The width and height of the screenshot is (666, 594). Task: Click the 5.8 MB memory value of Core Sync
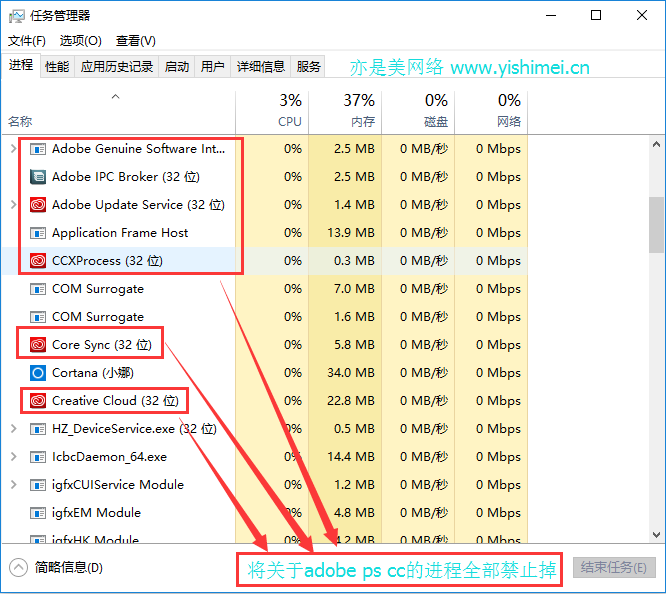click(354, 345)
